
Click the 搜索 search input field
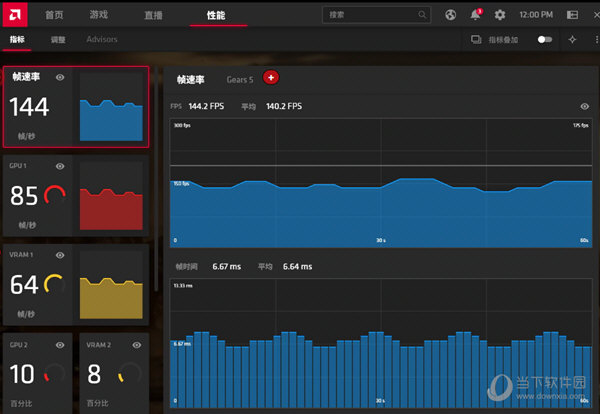point(370,15)
